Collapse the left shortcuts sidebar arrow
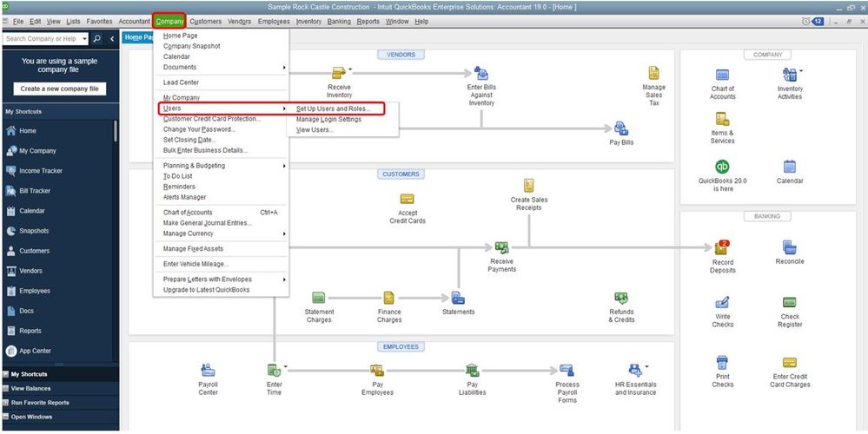Viewport: 868px width, 434px height. pos(112,39)
